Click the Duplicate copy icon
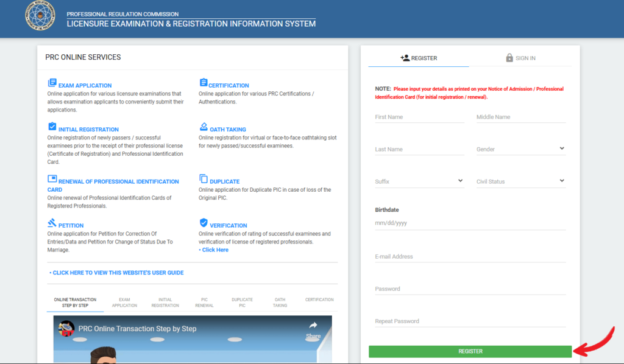The image size is (624, 364). point(204,178)
